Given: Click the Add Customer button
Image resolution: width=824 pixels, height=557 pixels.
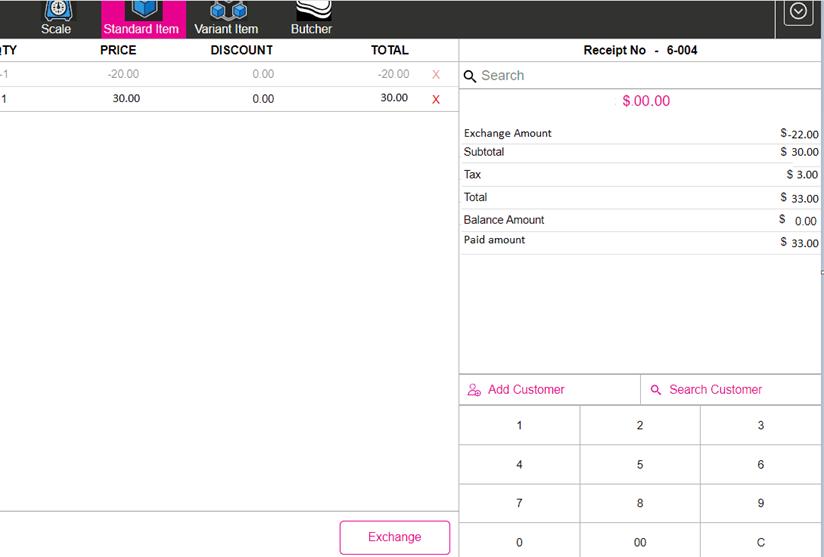Looking at the screenshot, I should click(x=550, y=390).
